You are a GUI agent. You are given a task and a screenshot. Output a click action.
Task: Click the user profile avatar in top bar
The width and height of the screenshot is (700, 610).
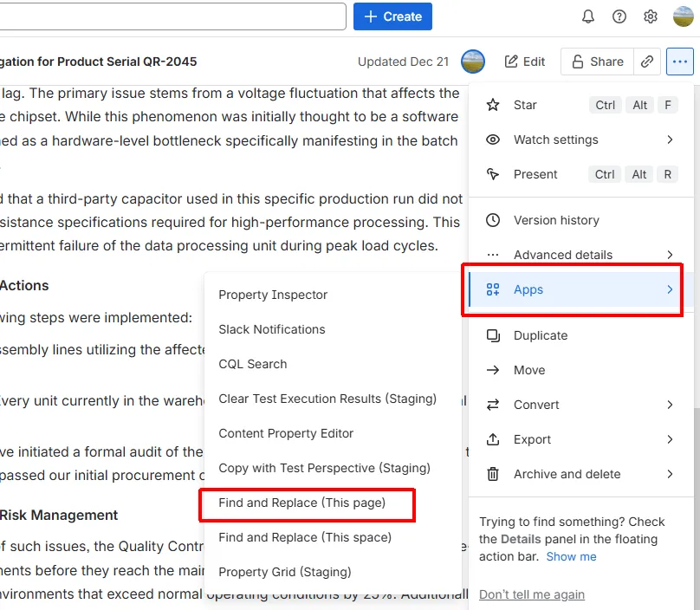pyautogui.click(x=684, y=16)
